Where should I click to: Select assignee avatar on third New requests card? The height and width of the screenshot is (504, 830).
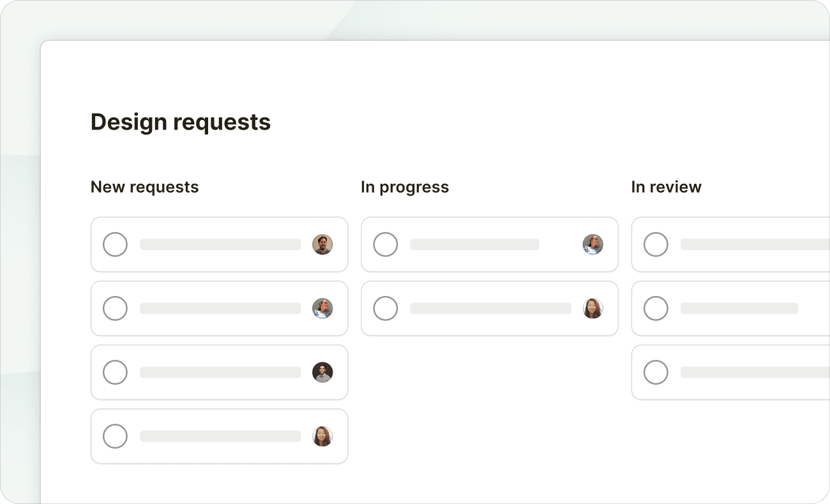coord(322,373)
